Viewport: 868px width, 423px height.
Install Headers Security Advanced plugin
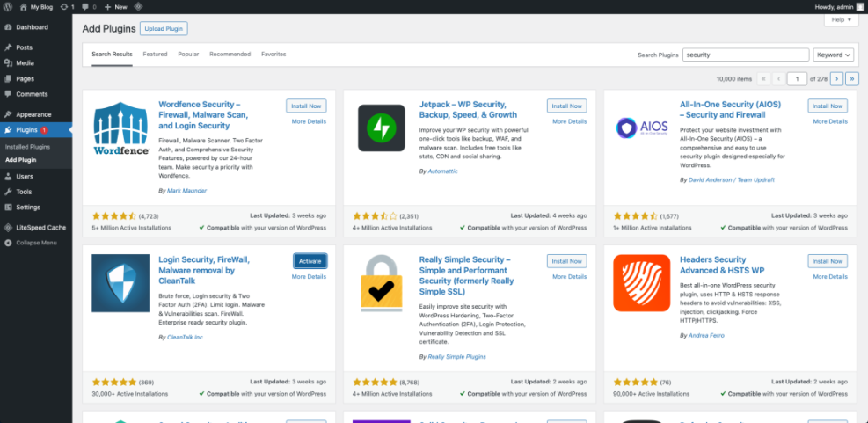[828, 261]
